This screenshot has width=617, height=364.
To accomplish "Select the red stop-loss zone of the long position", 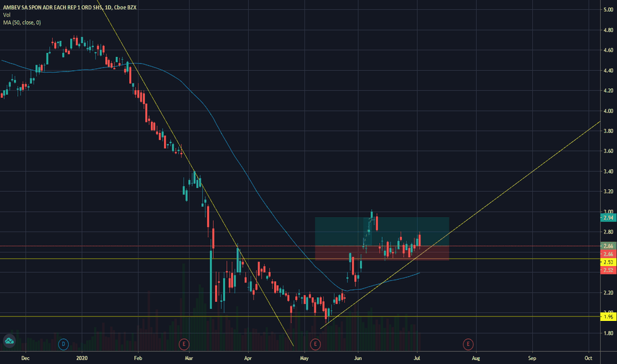I will click(x=382, y=253).
